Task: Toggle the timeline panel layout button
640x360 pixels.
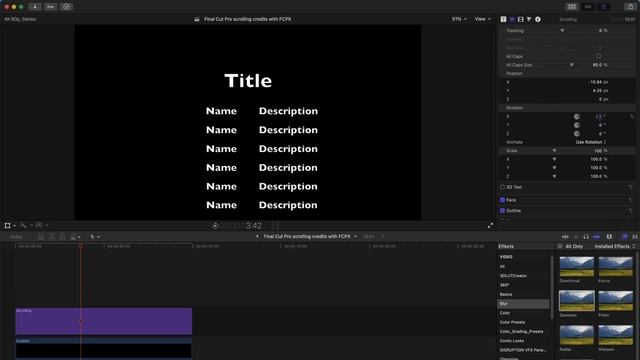Action: click(588, 7)
